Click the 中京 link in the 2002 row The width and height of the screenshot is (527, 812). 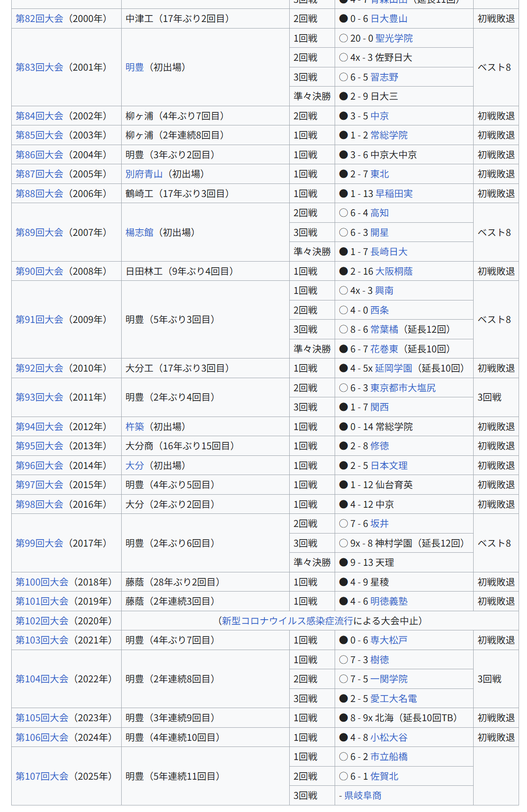pyautogui.click(x=380, y=116)
